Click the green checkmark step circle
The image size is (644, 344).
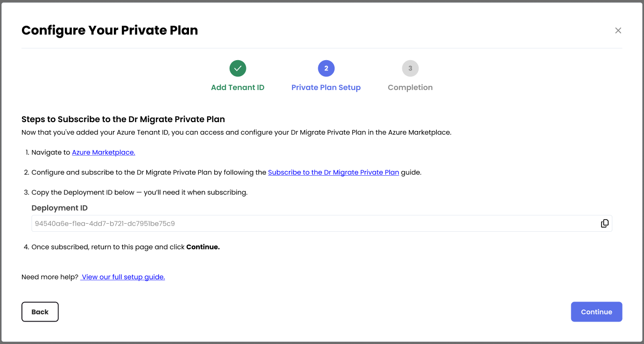tap(238, 69)
